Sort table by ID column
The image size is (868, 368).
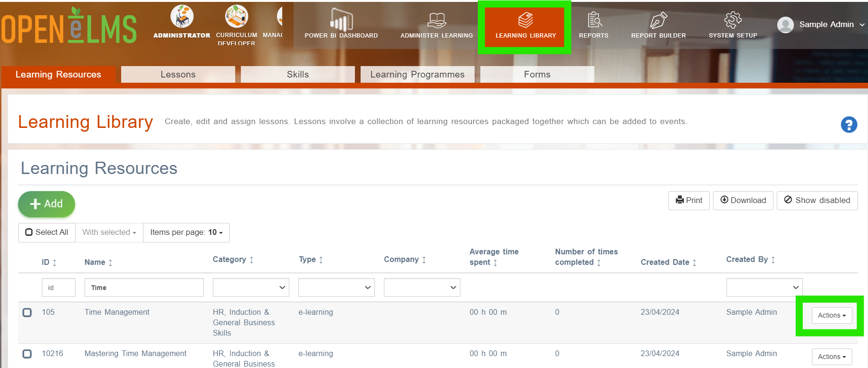pos(49,262)
